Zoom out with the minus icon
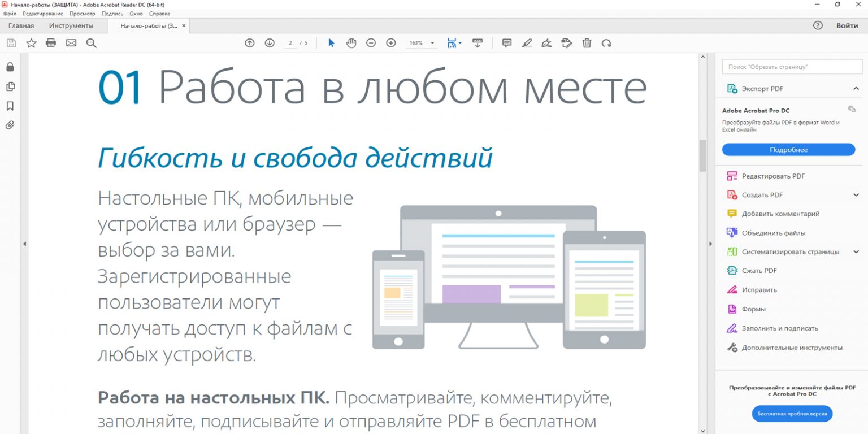Screen dimensions: 868x434 (x=371, y=42)
